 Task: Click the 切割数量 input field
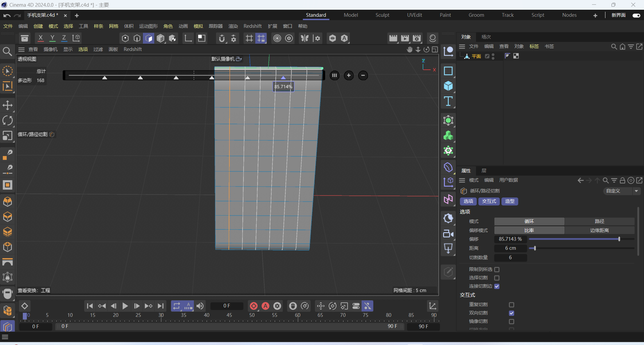pyautogui.click(x=510, y=257)
